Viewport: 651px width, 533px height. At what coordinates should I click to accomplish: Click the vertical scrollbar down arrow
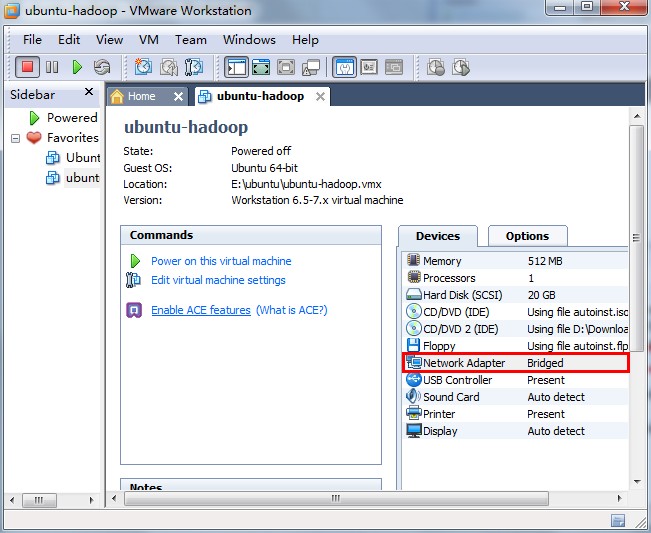tap(637, 482)
